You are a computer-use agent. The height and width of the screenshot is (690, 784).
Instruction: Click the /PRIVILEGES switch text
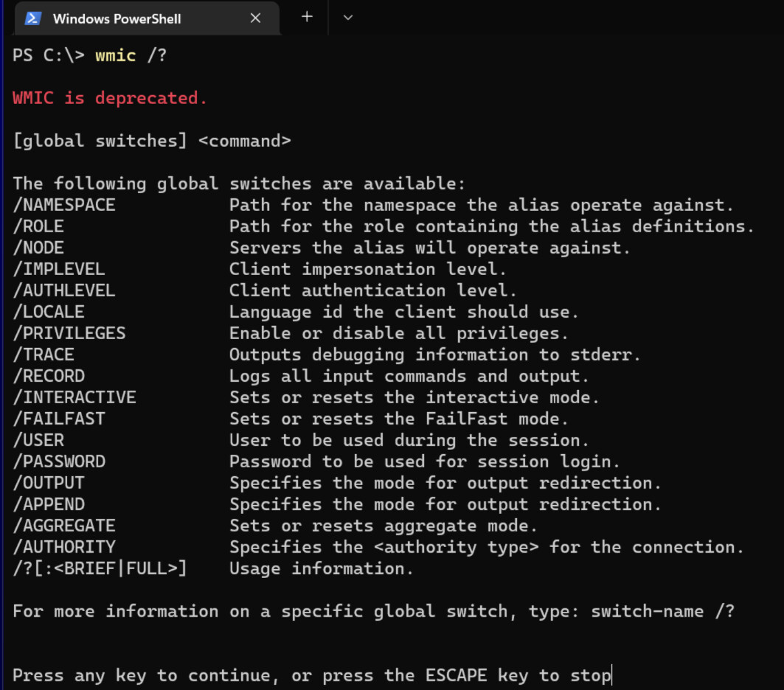point(69,333)
